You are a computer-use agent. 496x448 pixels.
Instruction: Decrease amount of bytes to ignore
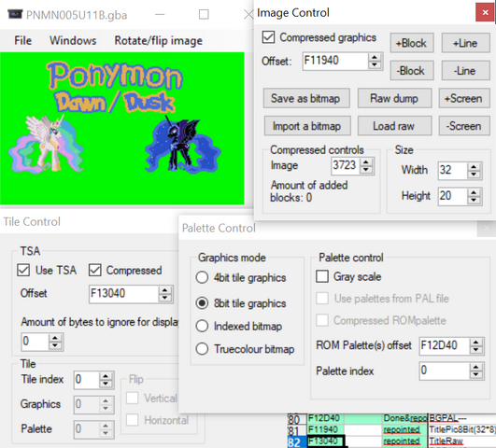click(55, 345)
